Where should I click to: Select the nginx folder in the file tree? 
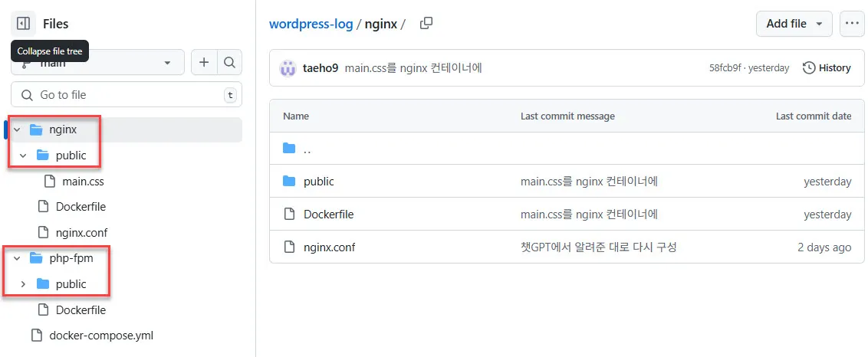63,130
